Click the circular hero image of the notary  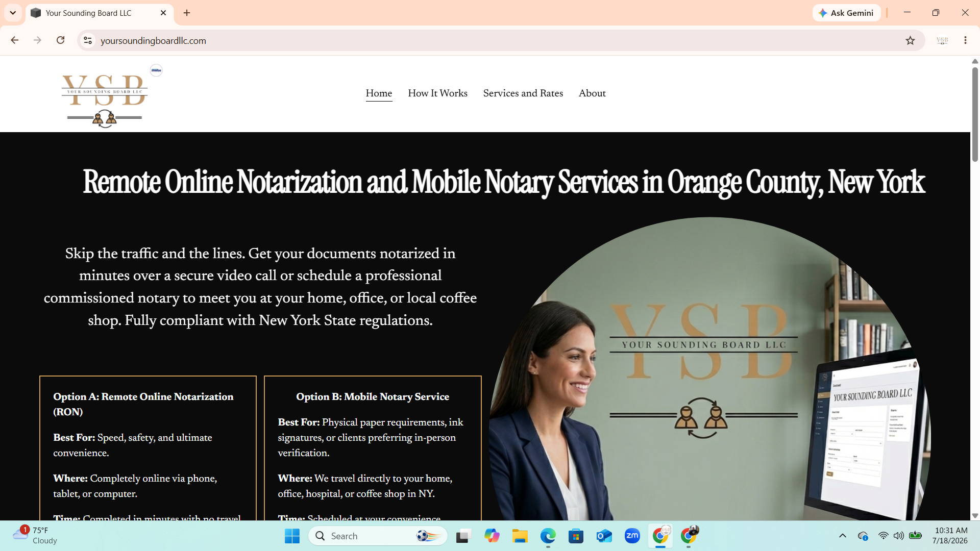pos(710,369)
